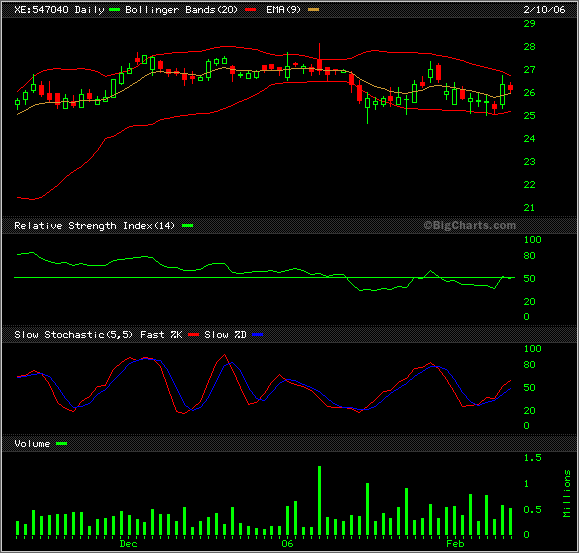Click the orange EMA(9) legend swatch
Viewport: 579px width, 553px height.
(314, 10)
